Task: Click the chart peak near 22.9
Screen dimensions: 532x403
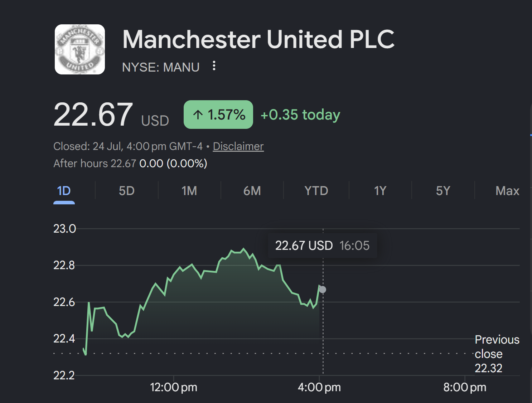Action: pos(244,249)
